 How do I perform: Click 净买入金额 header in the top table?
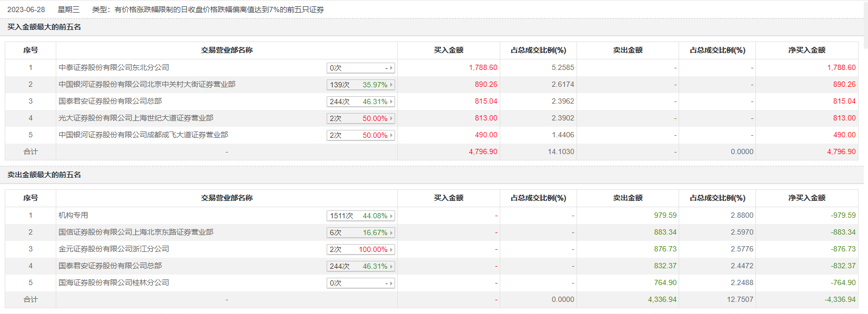click(806, 50)
